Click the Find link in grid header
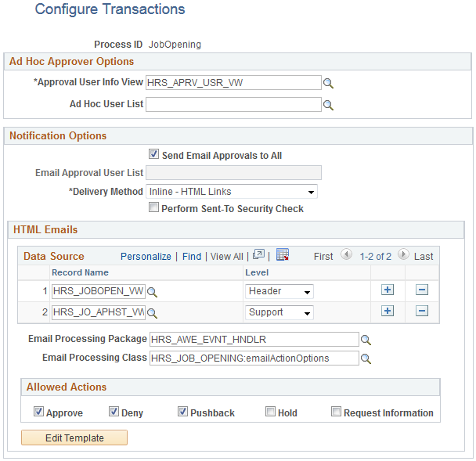This screenshot has width=476, height=461. tap(192, 256)
